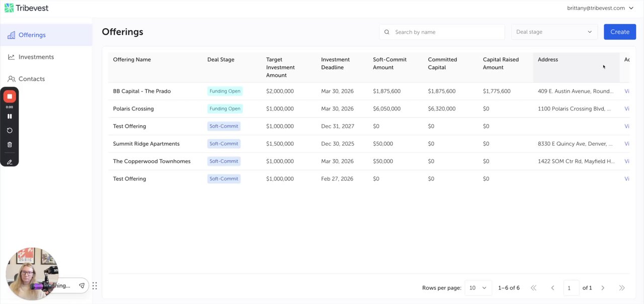
Task: Open the Investments sidebar item
Action: click(x=36, y=57)
